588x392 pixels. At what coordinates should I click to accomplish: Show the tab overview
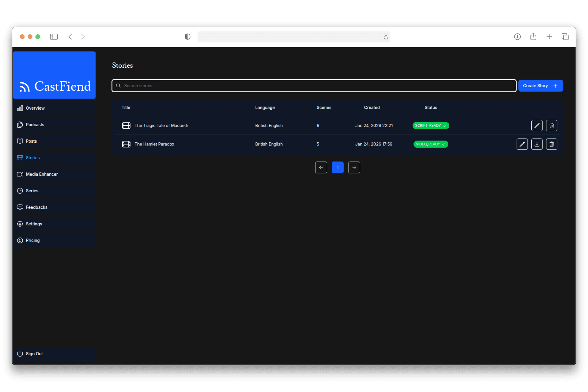(x=565, y=37)
